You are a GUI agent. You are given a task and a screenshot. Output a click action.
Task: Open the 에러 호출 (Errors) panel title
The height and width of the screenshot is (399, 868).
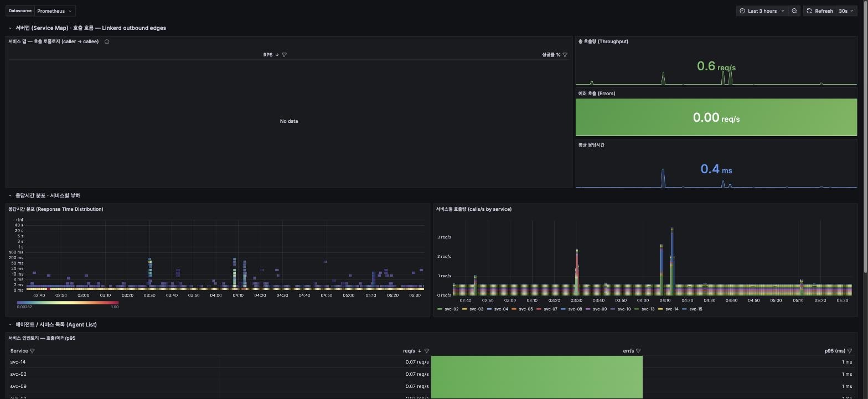pyautogui.click(x=596, y=94)
